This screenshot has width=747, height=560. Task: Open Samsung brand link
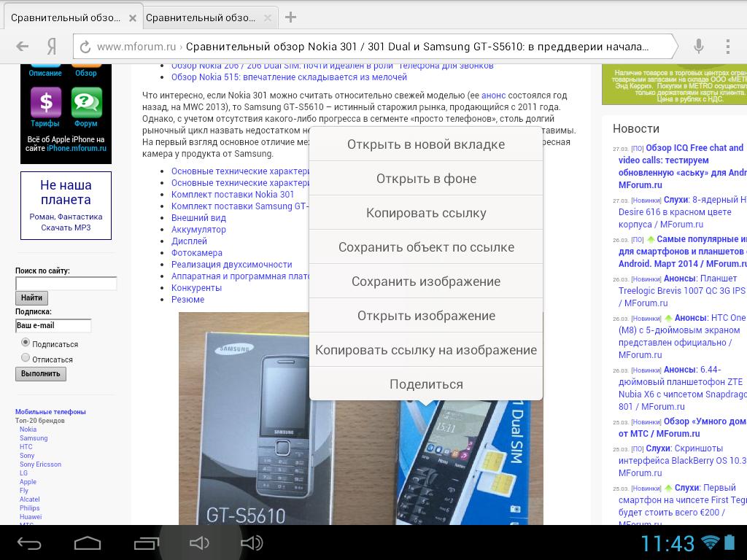[x=34, y=438]
